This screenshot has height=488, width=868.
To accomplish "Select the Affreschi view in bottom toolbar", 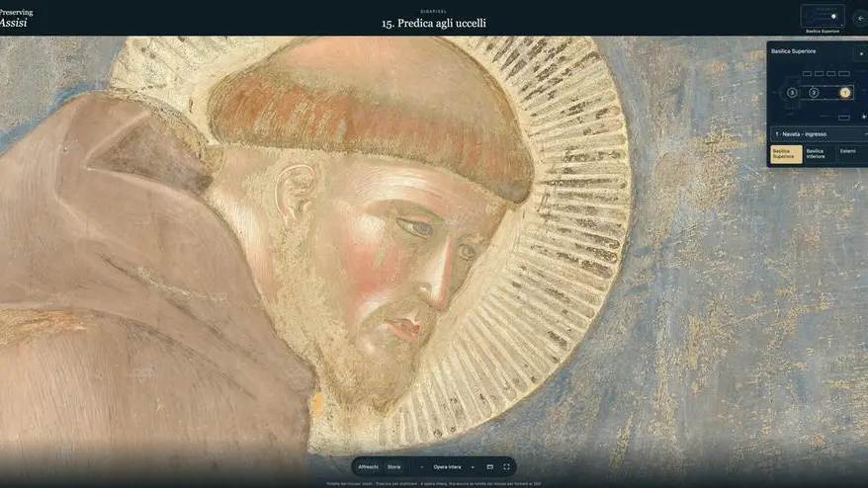I will click(x=368, y=467).
